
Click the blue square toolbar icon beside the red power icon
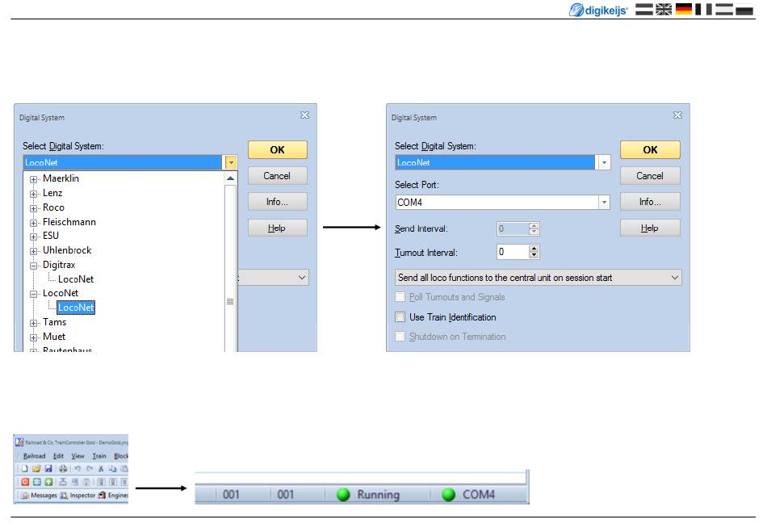36,482
